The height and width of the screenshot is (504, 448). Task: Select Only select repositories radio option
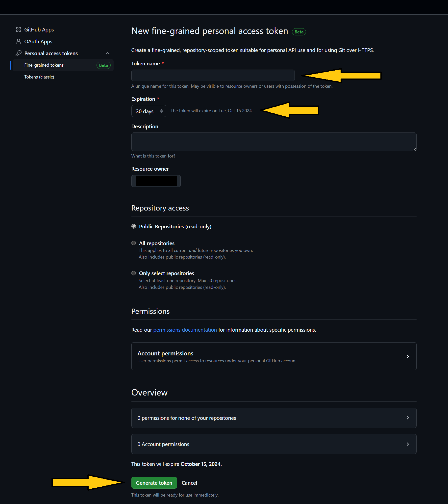tap(134, 273)
